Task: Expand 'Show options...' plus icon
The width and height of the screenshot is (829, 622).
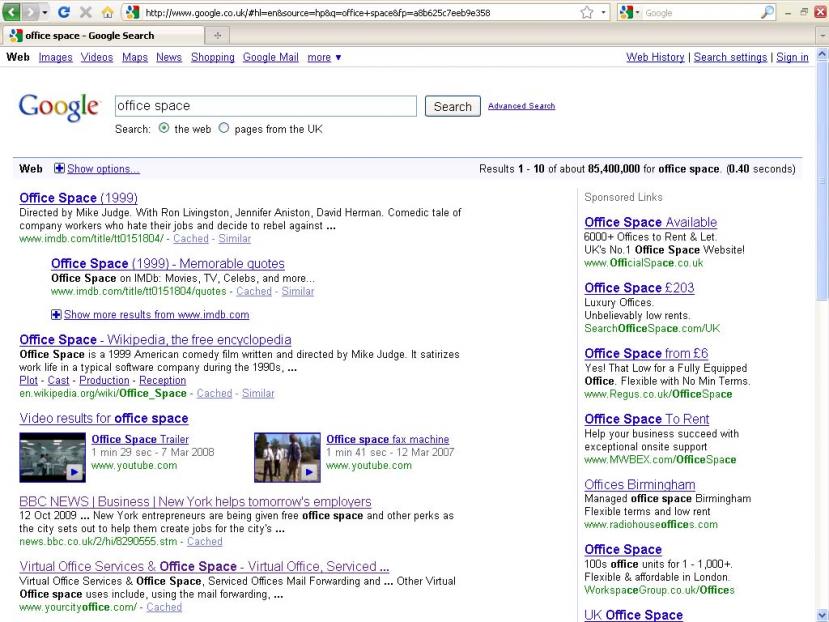Action: (x=59, y=168)
